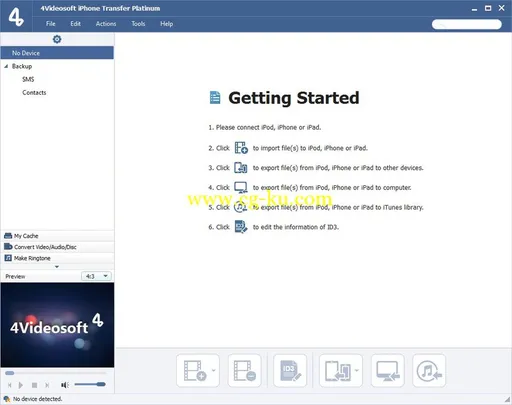Click the Preview label
The width and height of the screenshot is (512, 405).
coord(15,276)
